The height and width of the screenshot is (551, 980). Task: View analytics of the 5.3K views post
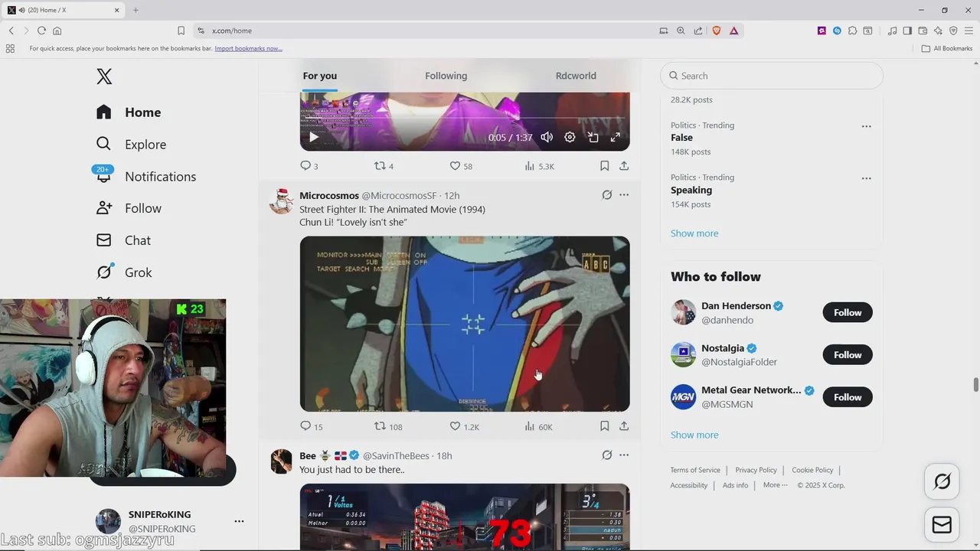[x=539, y=166]
